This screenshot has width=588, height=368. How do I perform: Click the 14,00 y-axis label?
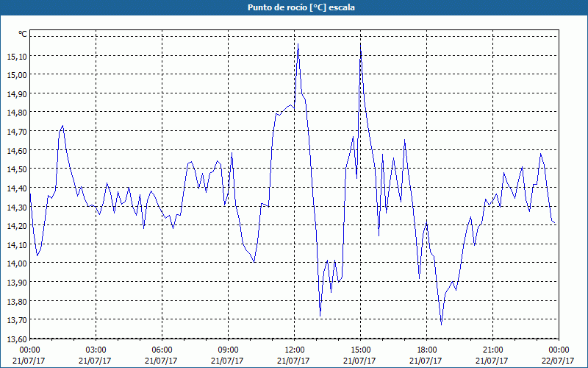[x=17, y=263]
